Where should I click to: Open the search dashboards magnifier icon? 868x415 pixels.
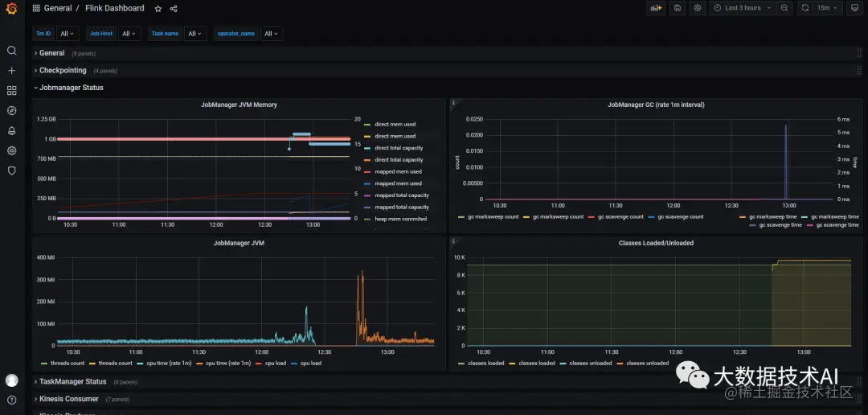coord(11,51)
